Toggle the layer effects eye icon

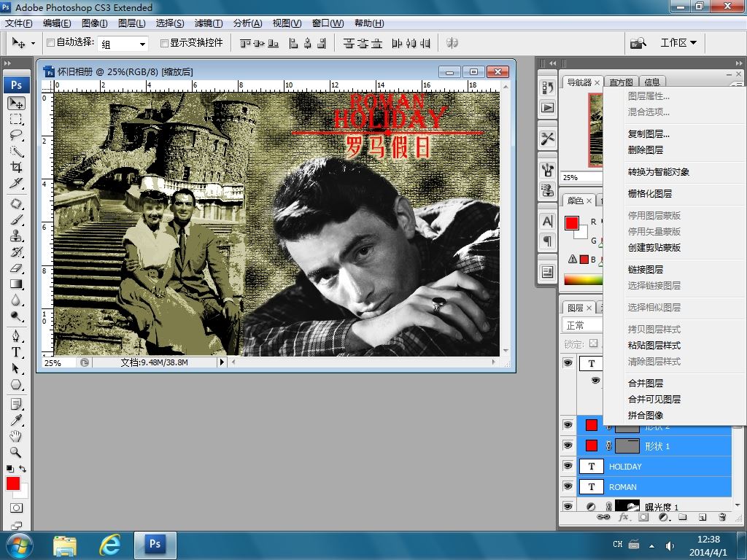[x=595, y=380]
